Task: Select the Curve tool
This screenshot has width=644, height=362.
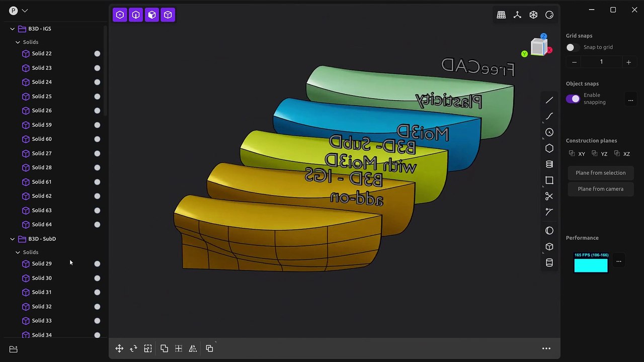Action: coord(549,116)
